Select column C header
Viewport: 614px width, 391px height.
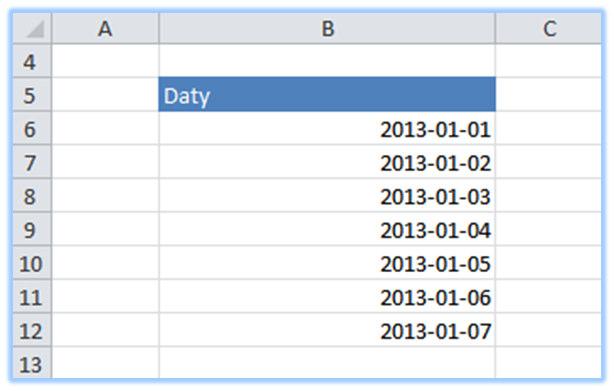click(549, 28)
